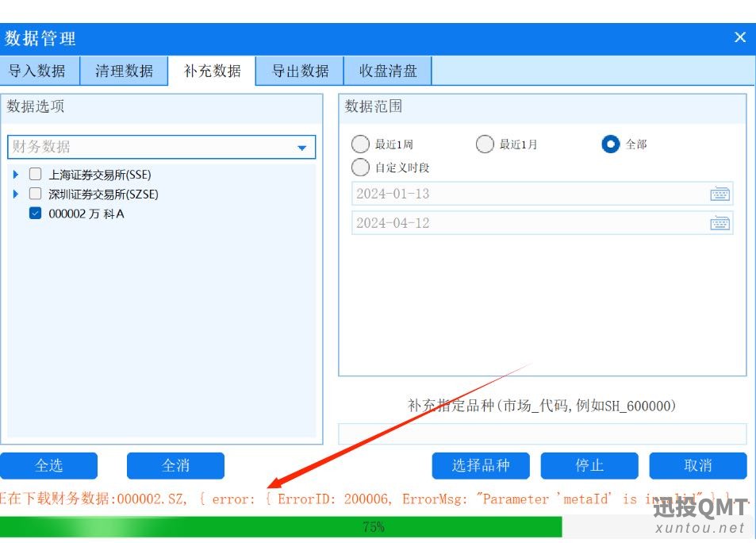
Task: Expand the 深圳证券交易所(SZSE) tree node
Action: pos(15,194)
